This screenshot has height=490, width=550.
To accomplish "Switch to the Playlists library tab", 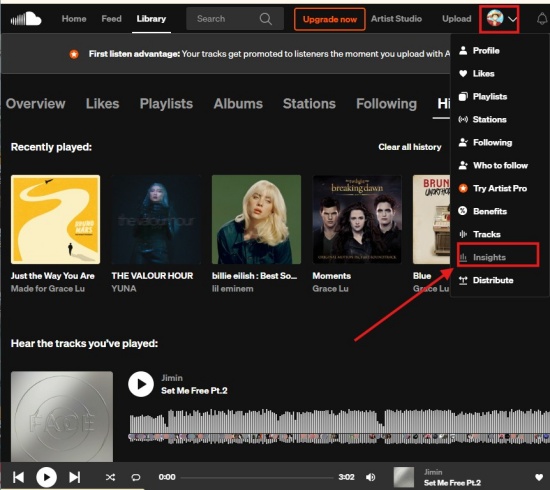I will (166, 104).
